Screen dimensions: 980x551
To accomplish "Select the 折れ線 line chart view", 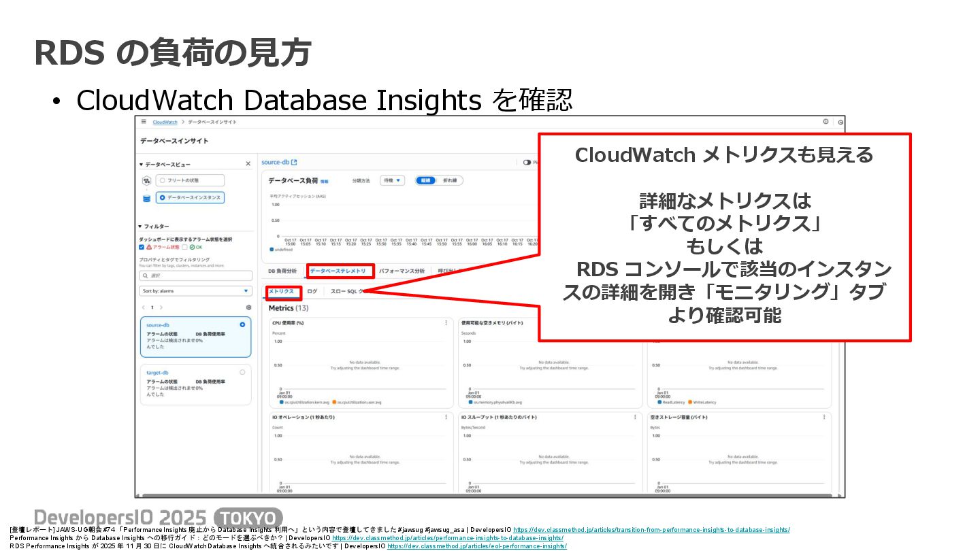I will click(x=450, y=180).
